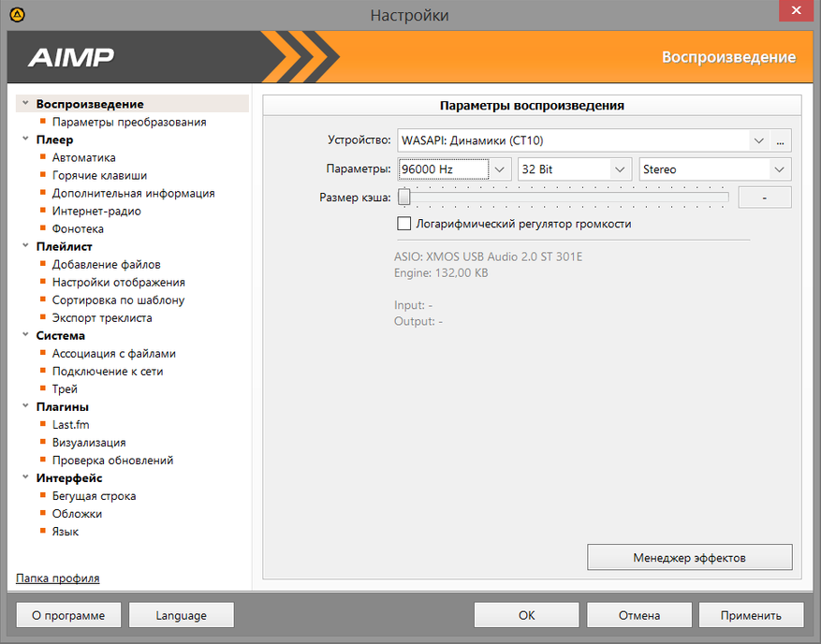Click the Engine: 132,00 KB text
This screenshot has width=821, height=644.
point(441,272)
